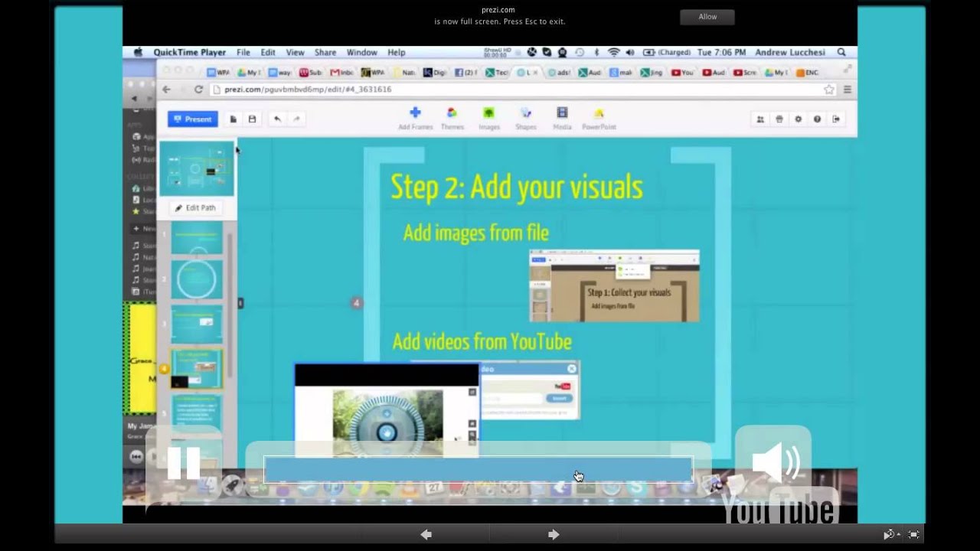Select path step 5 thumbnail
The height and width of the screenshot is (551, 980).
[x=197, y=414]
